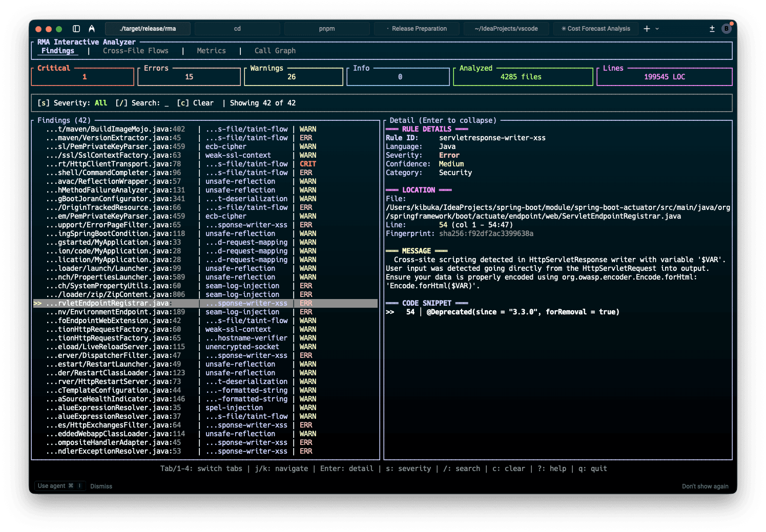Screen dimensions: 766x532
Task: Open the Call Graph view
Action: (x=275, y=51)
